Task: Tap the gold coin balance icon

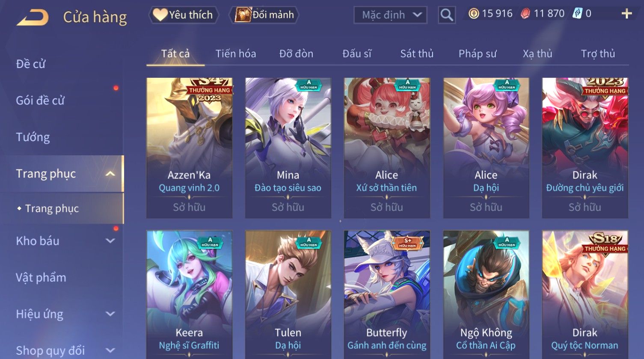Action: click(473, 14)
